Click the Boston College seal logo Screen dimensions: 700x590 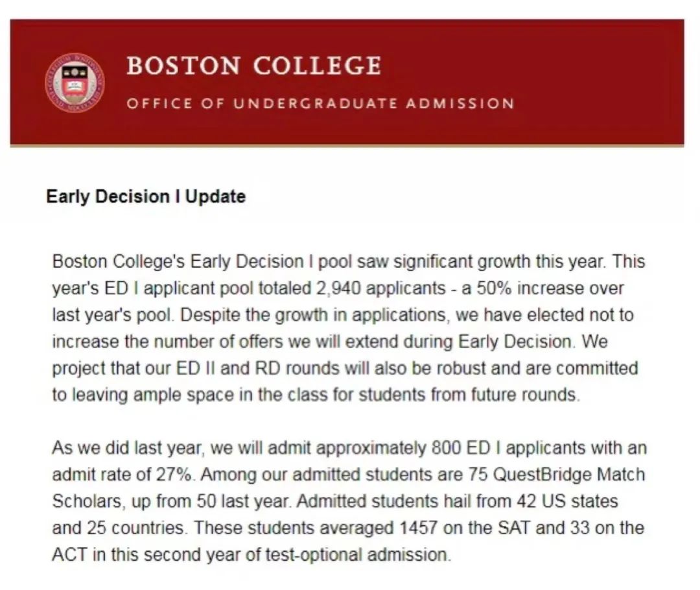[x=75, y=82]
